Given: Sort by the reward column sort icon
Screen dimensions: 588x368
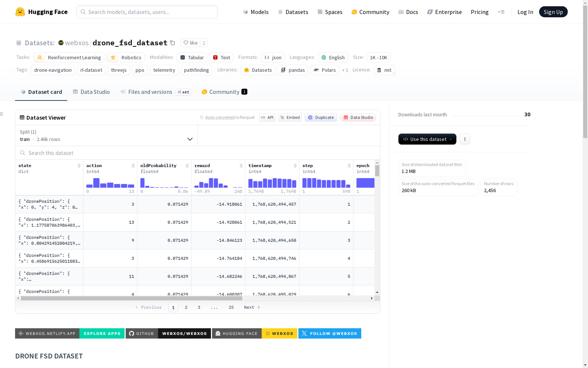Looking at the screenshot, I should (241, 166).
